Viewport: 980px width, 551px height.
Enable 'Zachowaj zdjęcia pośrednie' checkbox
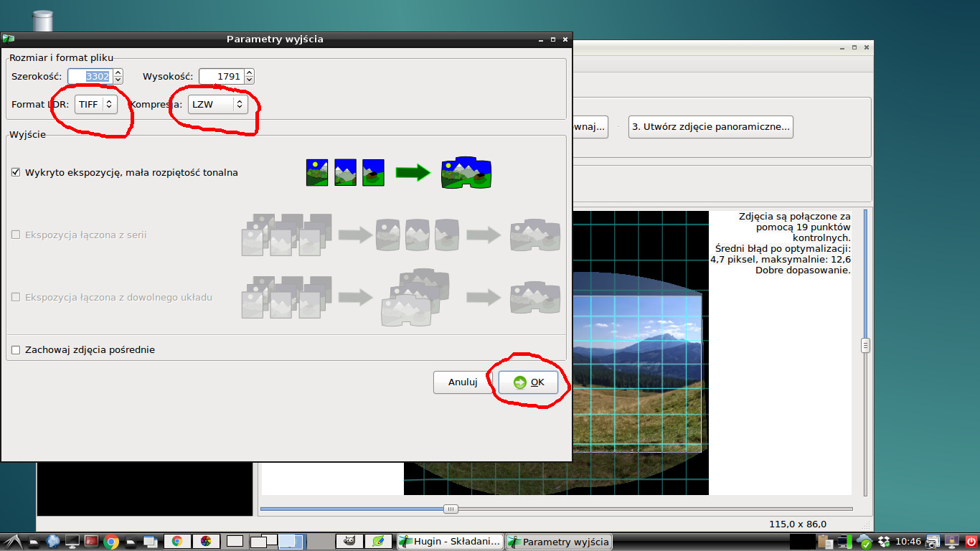(x=16, y=350)
